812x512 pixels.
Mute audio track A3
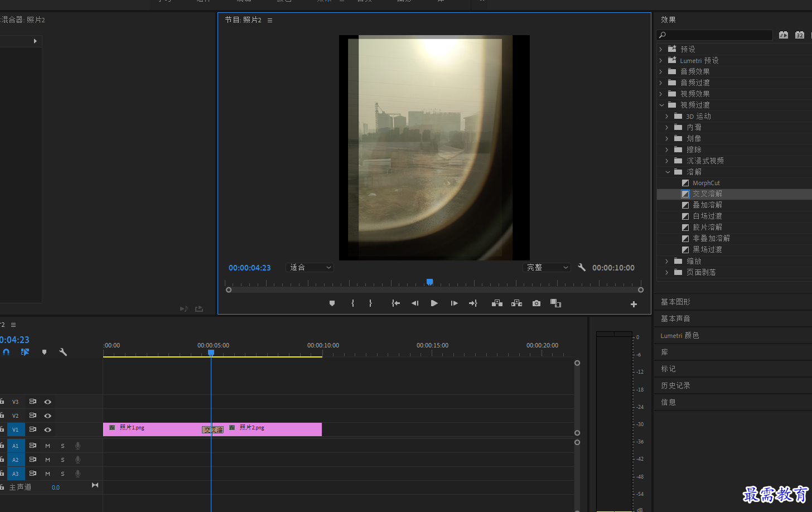click(x=48, y=474)
